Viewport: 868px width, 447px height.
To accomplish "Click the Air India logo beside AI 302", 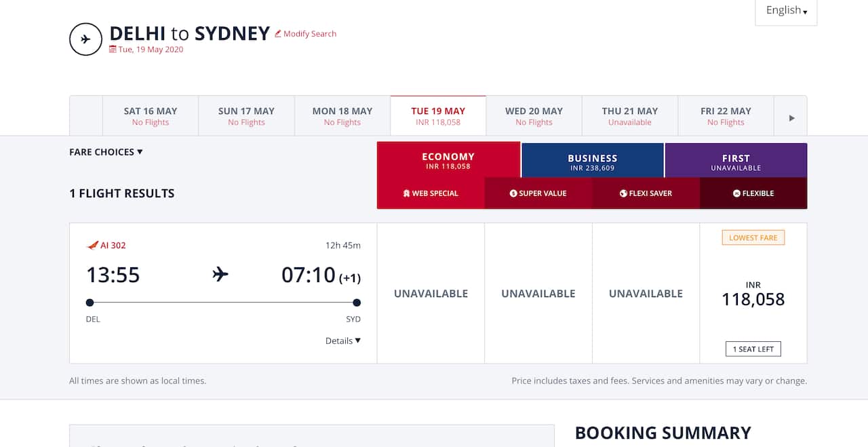I will click(x=93, y=246).
